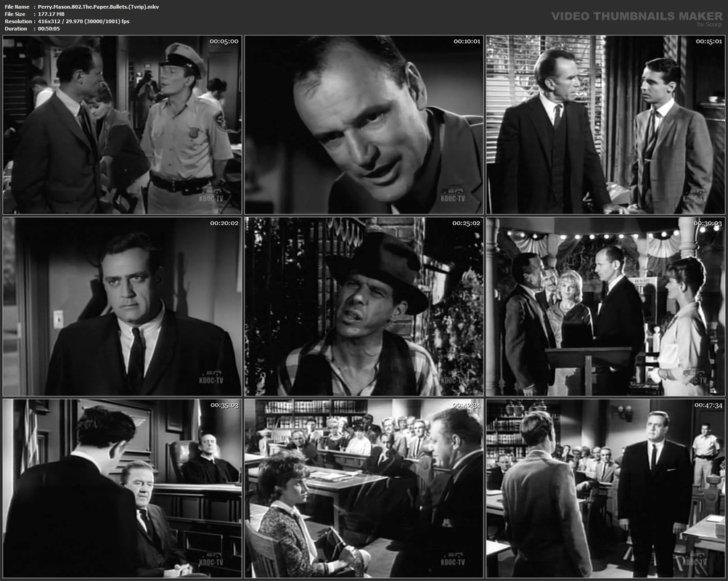The width and height of the screenshot is (728, 581).
Task: Click the resolution value 416x312 / 29.970 fps
Action: coord(83,21)
